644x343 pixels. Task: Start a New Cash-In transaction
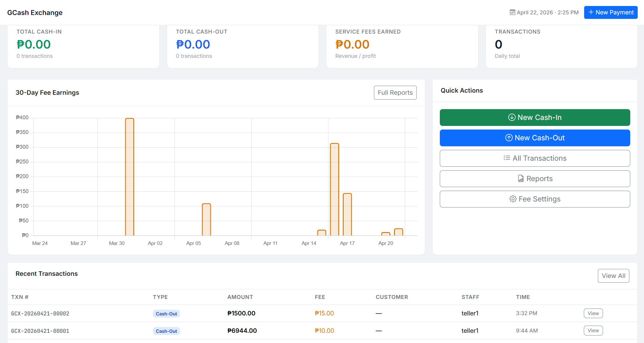point(535,117)
